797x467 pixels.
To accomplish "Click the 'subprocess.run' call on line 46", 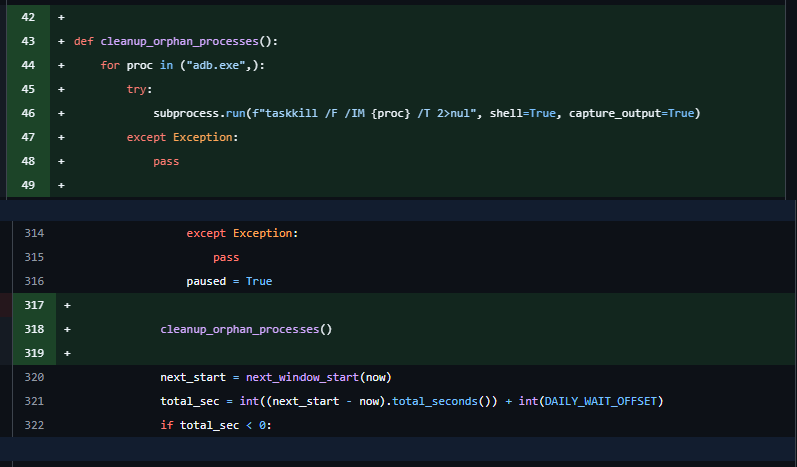I will coord(199,113).
